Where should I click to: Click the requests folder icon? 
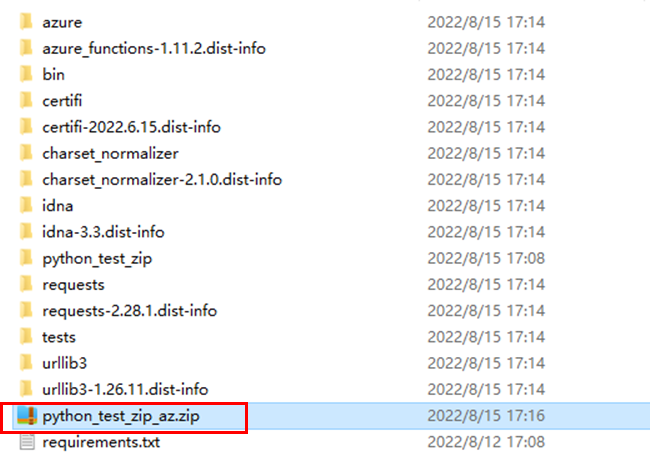pos(26,284)
